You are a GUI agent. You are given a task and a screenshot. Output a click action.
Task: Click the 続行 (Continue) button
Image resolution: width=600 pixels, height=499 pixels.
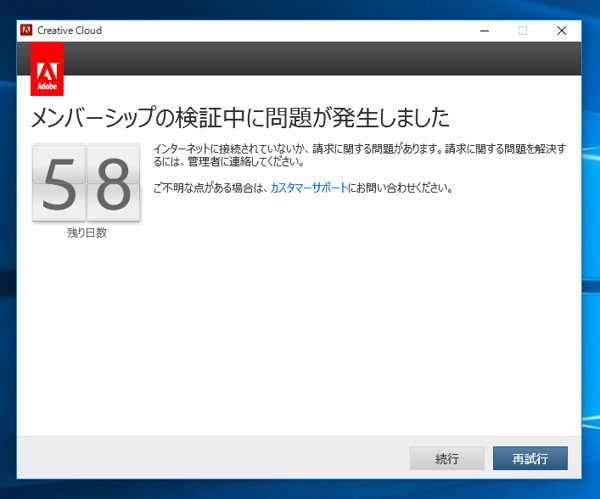tap(447, 458)
